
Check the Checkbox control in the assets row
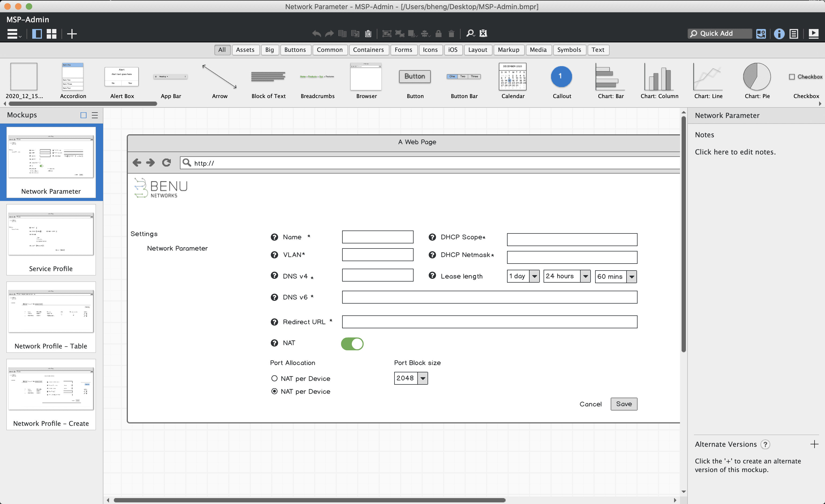792,76
